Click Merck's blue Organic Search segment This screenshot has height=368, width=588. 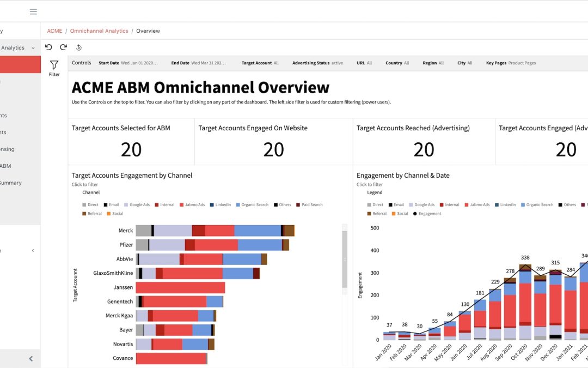pos(258,231)
